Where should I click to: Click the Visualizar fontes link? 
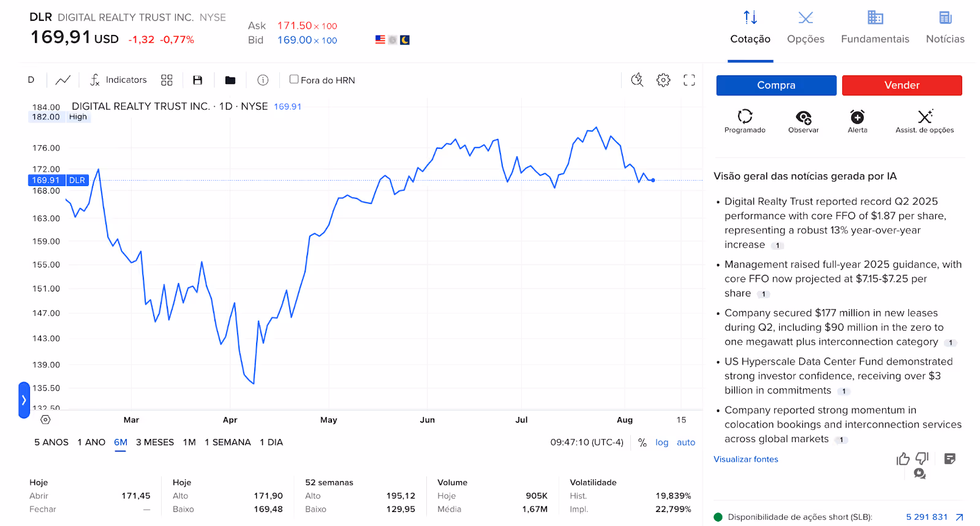point(745,459)
